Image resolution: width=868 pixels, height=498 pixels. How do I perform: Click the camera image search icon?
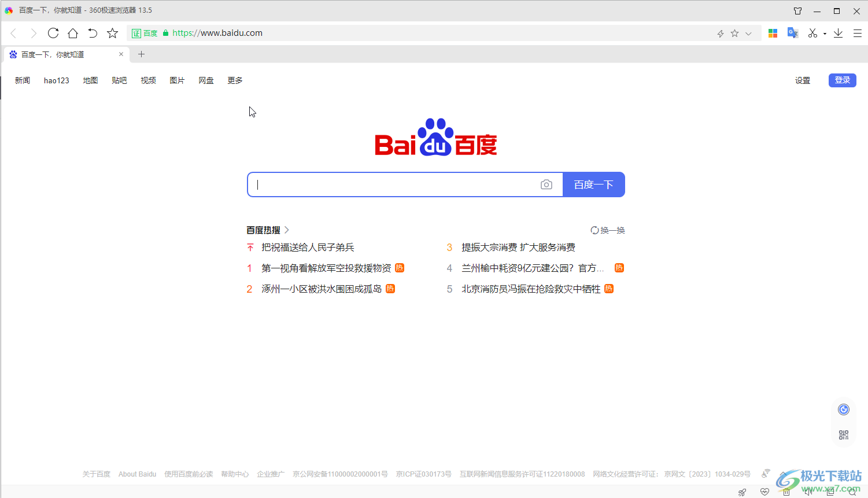tap(546, 185)
